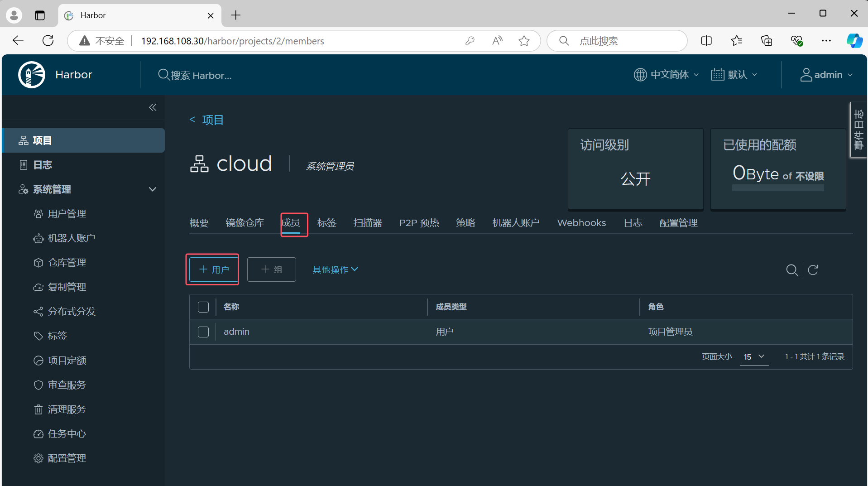This screenshot has height=486, width=868.
Task: Add page to favorites star
Action: point(524,41)
